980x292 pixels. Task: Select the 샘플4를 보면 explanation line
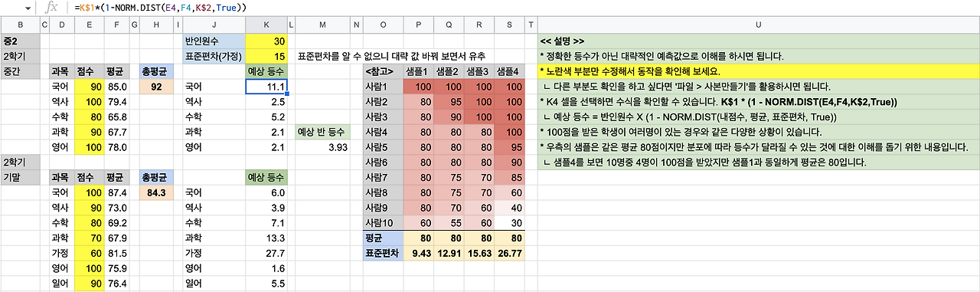[758, 162]
